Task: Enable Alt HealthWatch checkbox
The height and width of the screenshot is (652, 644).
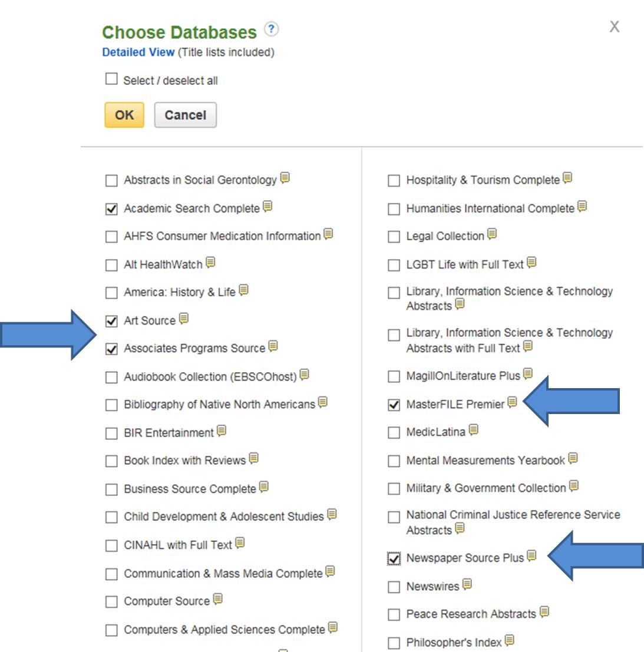Action: (111, 265)
